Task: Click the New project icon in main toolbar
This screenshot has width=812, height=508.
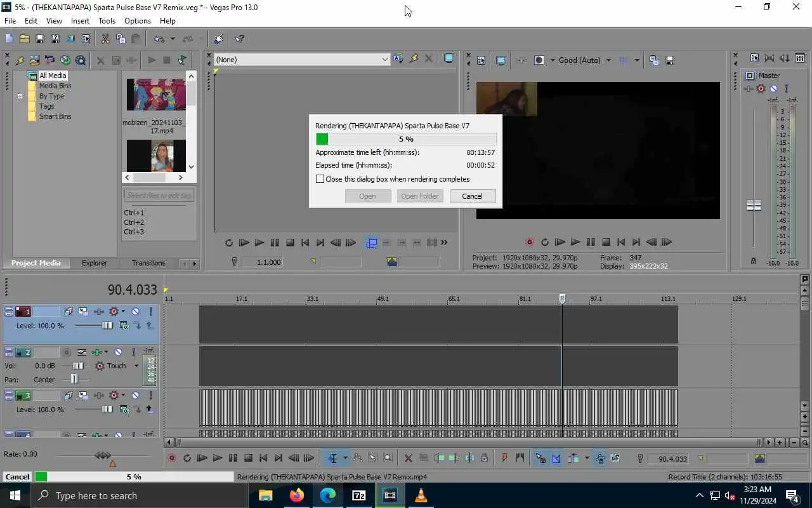Action: 9,39
